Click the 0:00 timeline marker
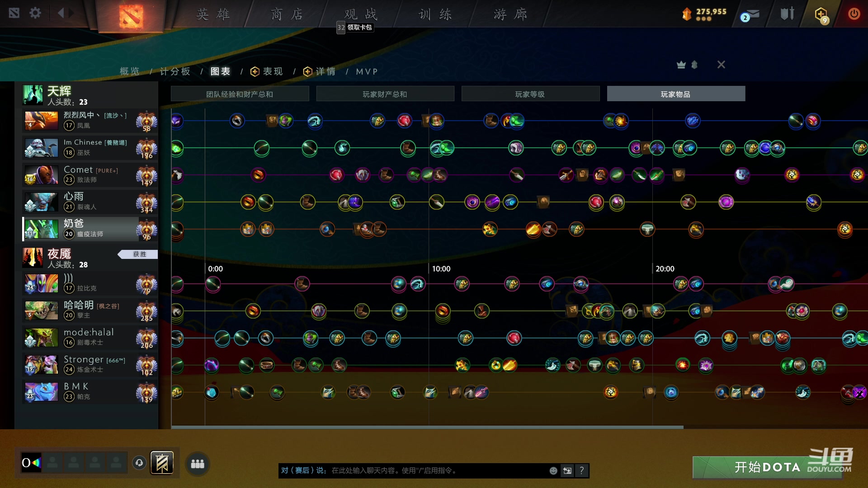Viewport: 868px width, 488px height. [x=215, y=269]
